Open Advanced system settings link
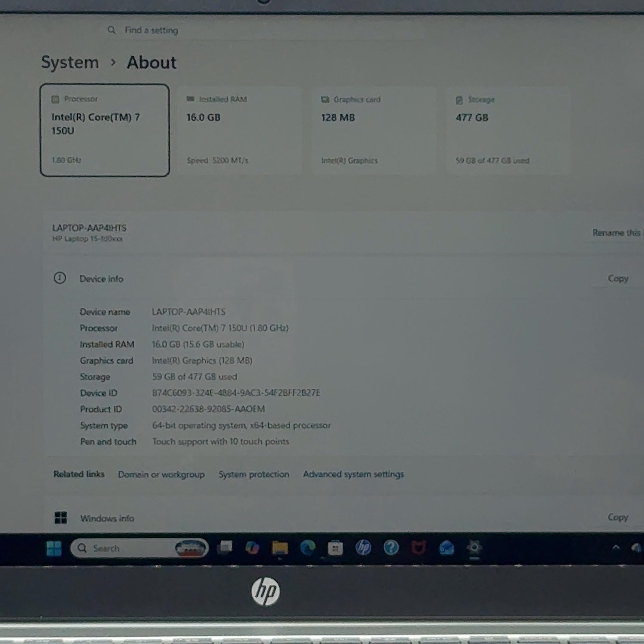This screenshot has height=644, width=644. [353, 474]
